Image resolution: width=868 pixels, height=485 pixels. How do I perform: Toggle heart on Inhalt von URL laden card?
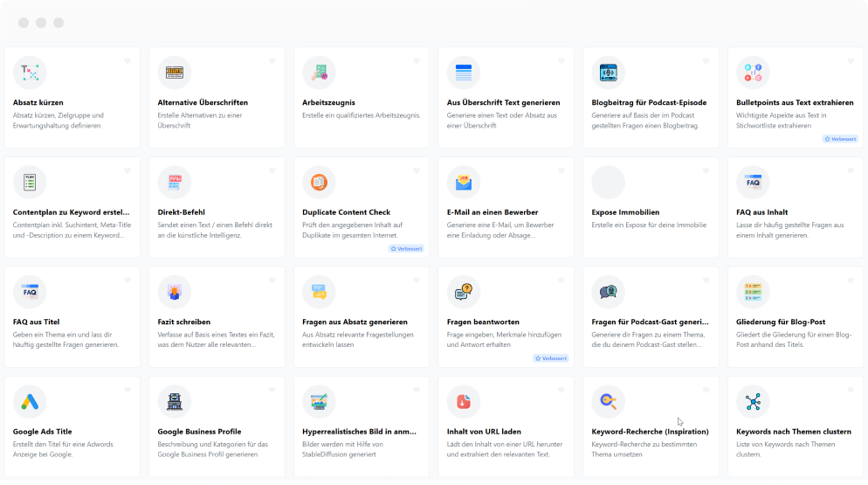561,391
